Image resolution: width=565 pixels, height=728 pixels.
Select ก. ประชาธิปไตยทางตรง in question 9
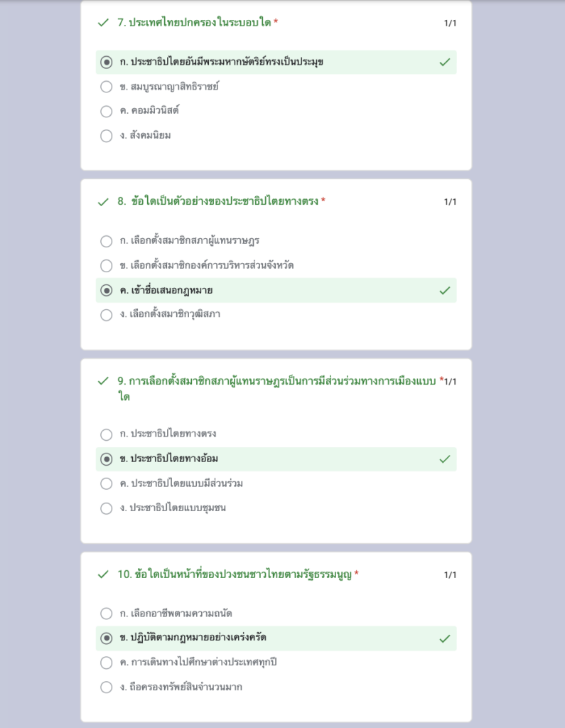point(107,434)
